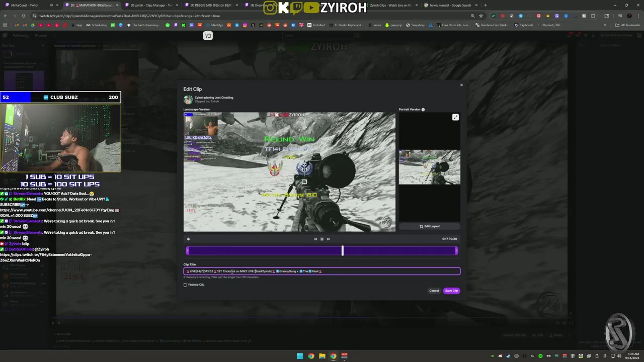Screen dimensions: 644x362
Task: Skip to the clip start
Action: [x=315, y=239]
